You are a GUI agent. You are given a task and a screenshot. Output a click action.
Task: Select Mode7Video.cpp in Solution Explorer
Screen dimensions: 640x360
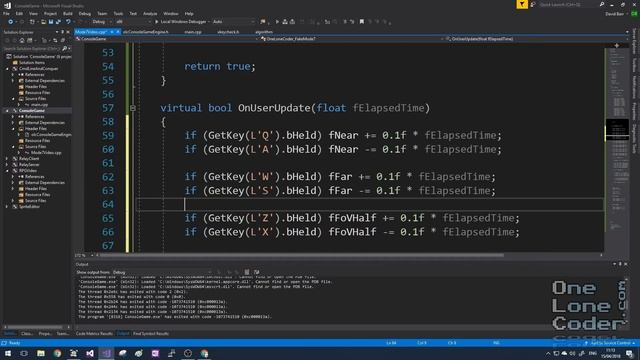click(x=46, y=153)
